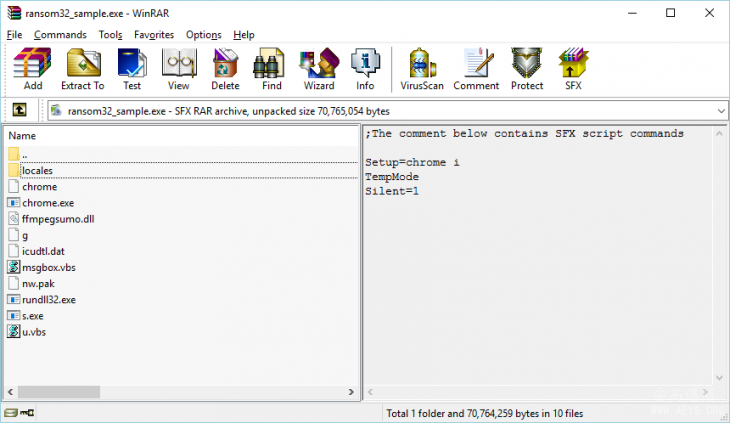Viewport: 730px width, 423px height.
Task: Select the u.vbs script icon
Action: 14,332
